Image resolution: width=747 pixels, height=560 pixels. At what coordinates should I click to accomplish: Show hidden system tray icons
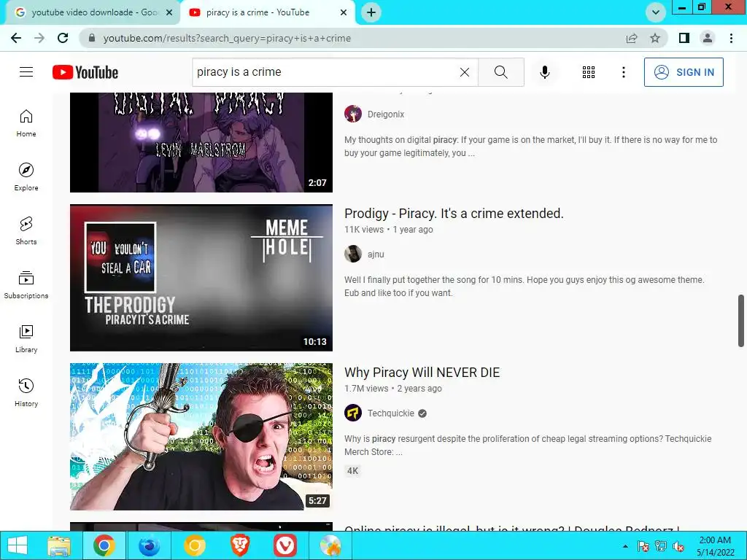click(625, 546)
